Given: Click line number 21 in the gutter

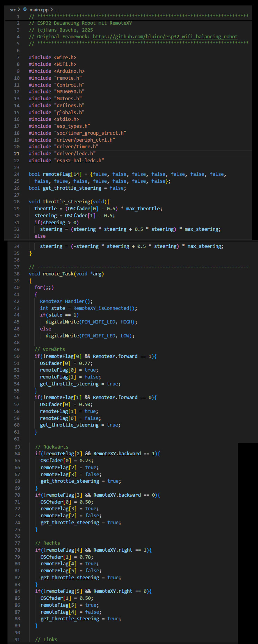Looking at the screenshot, I should pos(17,154).
